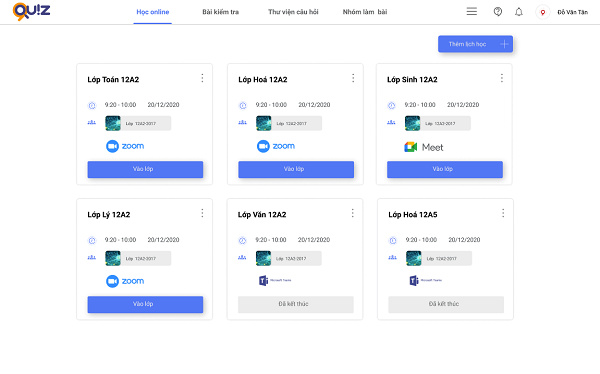Image resolution: width=600 pixels, height=374 pixels.
Task: Click Vào lớp for Lớp Sinh 12A2
Action: (x=445, y=169)
